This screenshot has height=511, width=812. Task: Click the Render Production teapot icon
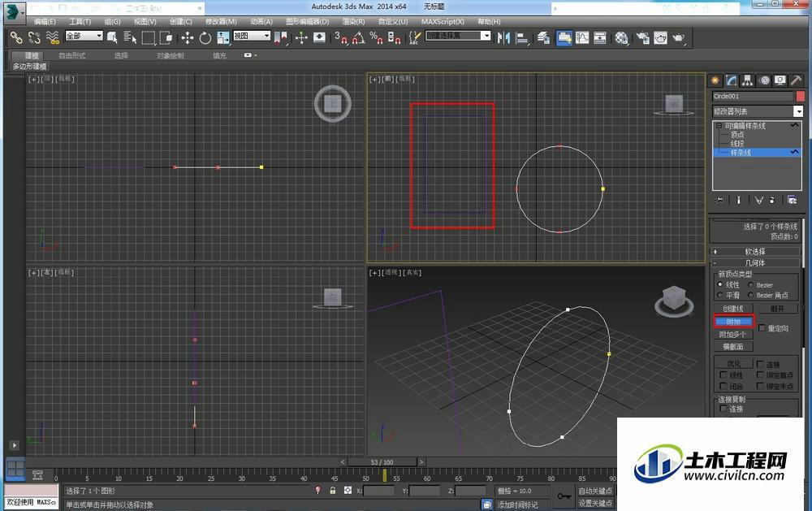678,37
